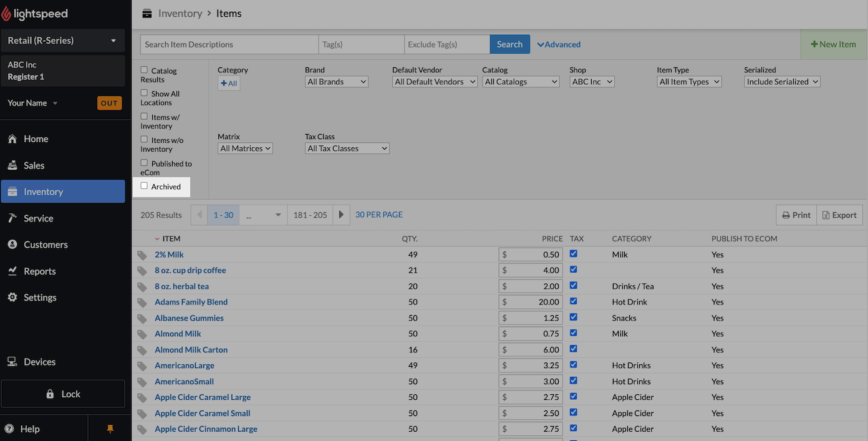Check Published to eCom filter
The image size is (868, 441).
(144, 163)
